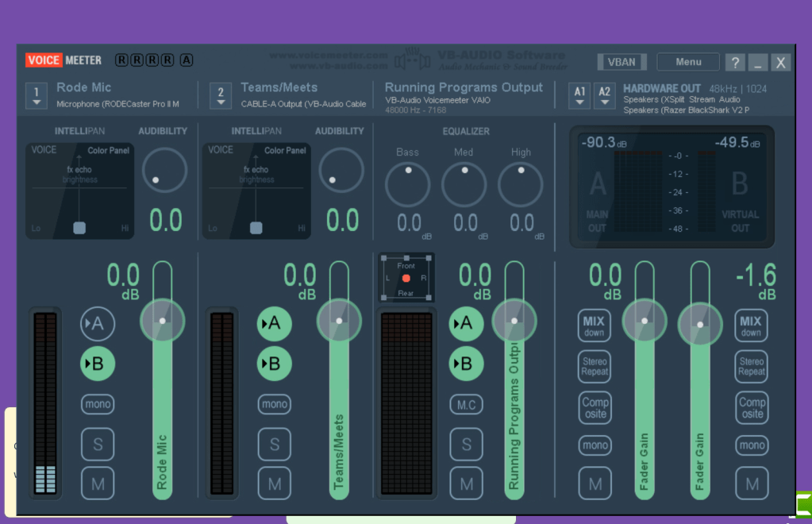Click Composite on Main Out A bus

tap(595, 407)
